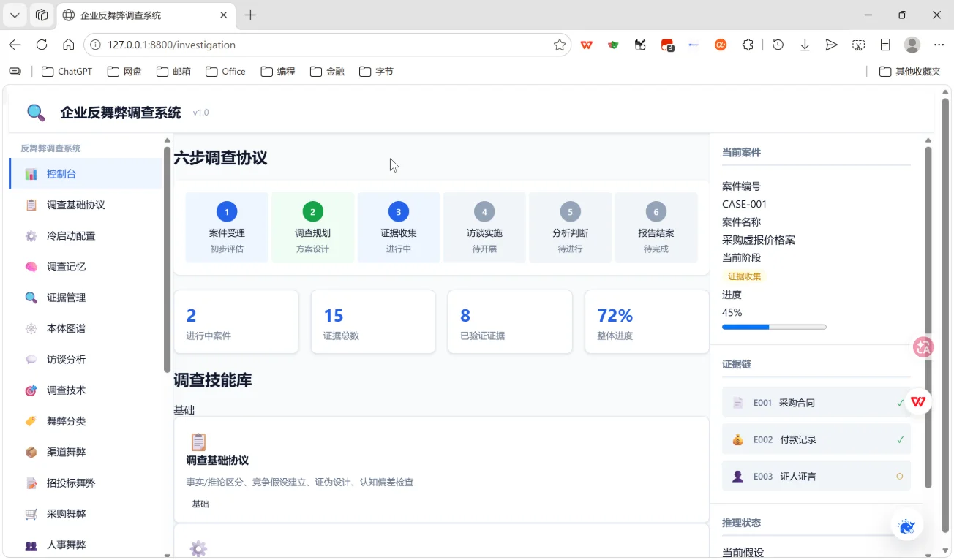Viewport: 954px width, 560px height.
Task: Open the ChatGPT bookmarks folder
Action: pyautogui.click(x=67, y=72)
